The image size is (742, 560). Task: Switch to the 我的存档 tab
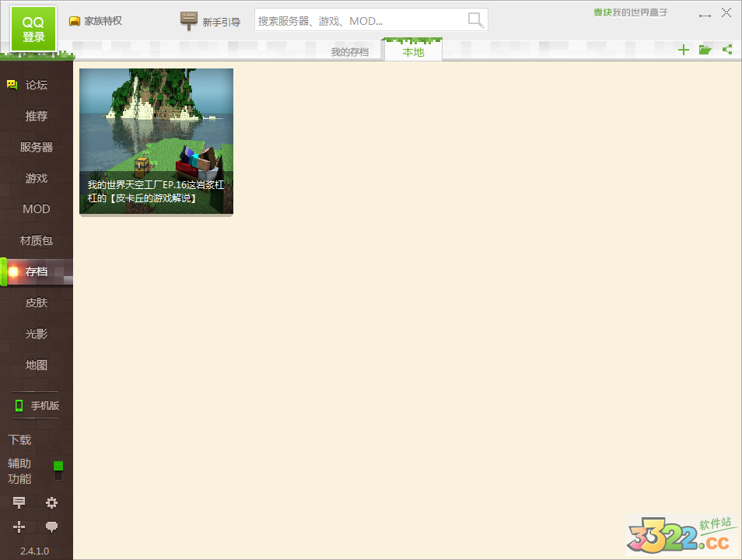pyautogui.click(x=350, y=52)
